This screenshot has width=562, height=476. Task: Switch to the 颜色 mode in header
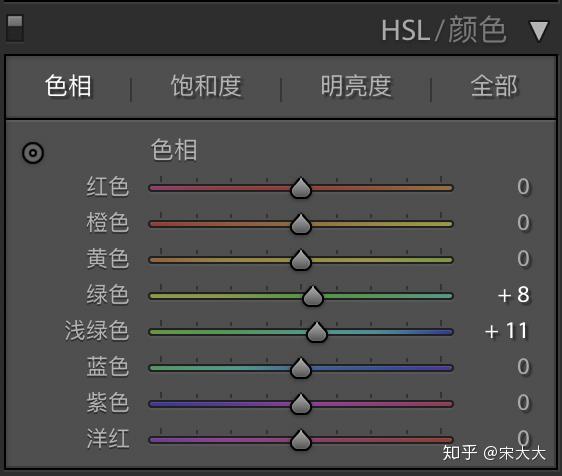(477, 30)
